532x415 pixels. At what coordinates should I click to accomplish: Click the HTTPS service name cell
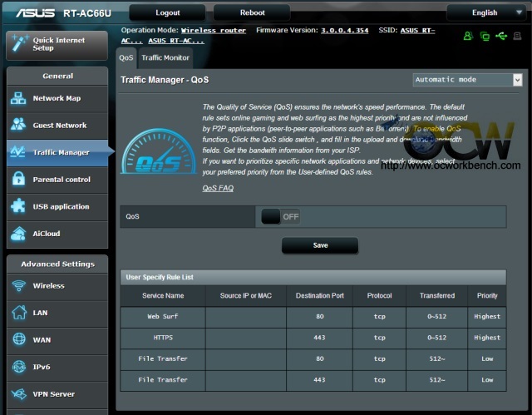pyautogui.click(x=163, y=338)
